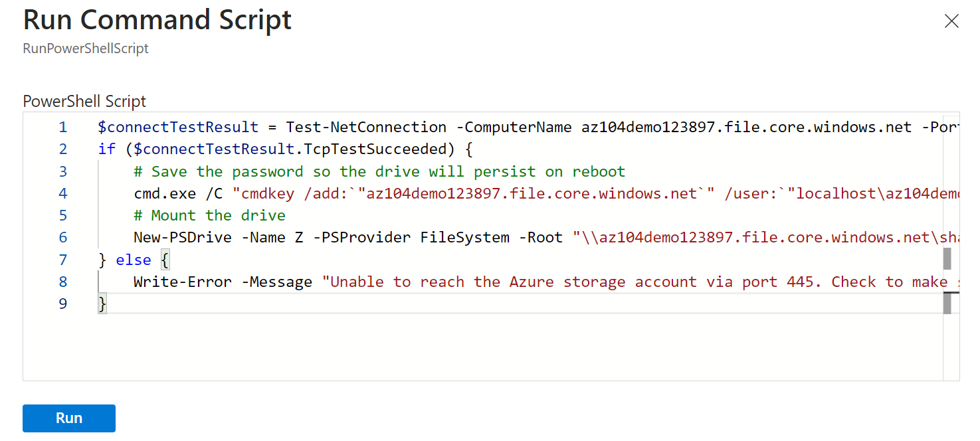980x441 pixels.
Task: Click line number 2 in the gutter
Action: pos(63,149)
